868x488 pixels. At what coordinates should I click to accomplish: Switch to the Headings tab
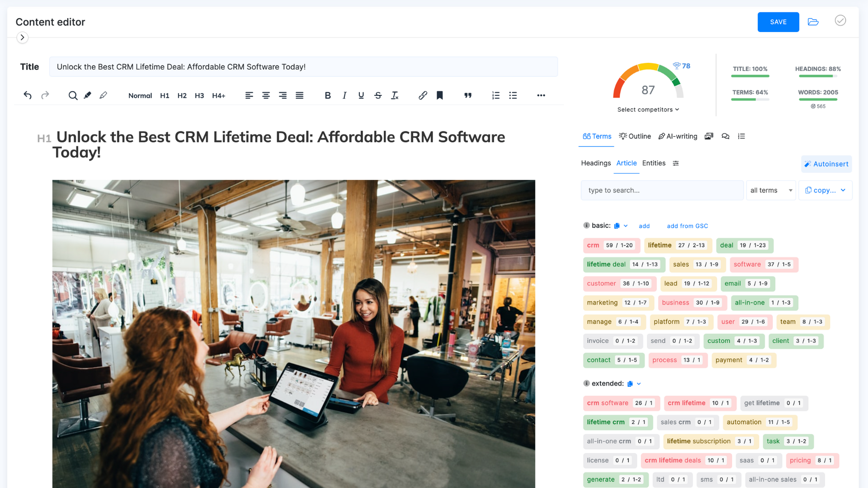pyautogui.click(x=595, y=163)
